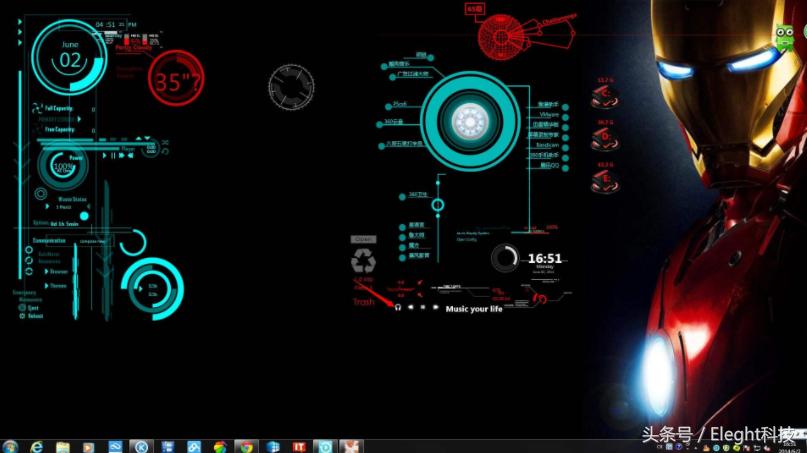Click the Reboot gear icon
The width and height of the screenshot is (807, 453).
coord(22,316)
